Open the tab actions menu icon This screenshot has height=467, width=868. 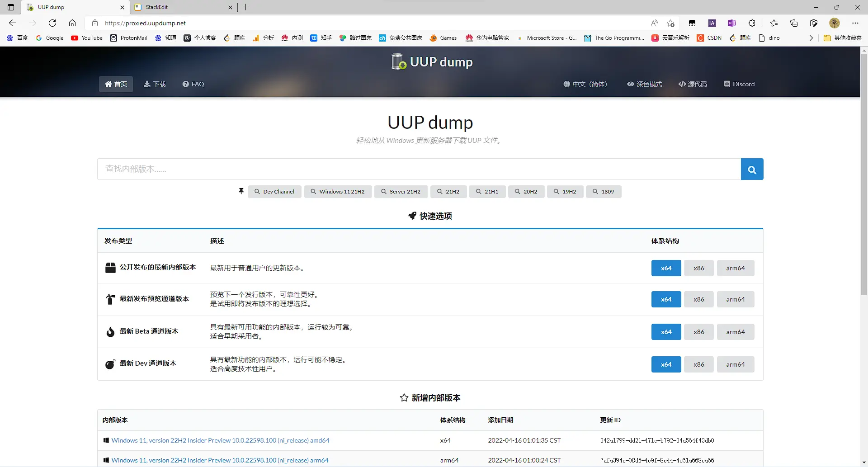(11, 7)
